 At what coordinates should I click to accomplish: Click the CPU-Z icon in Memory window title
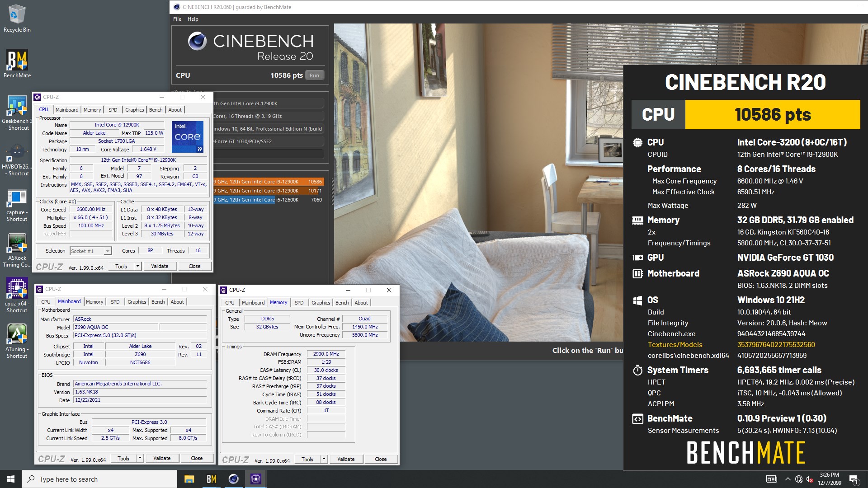223,290
